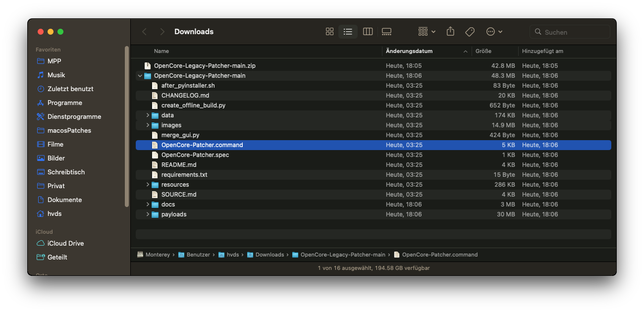Open Dienstprogramme in the sidebar
The image size is (644, 312).
[74, 116]
